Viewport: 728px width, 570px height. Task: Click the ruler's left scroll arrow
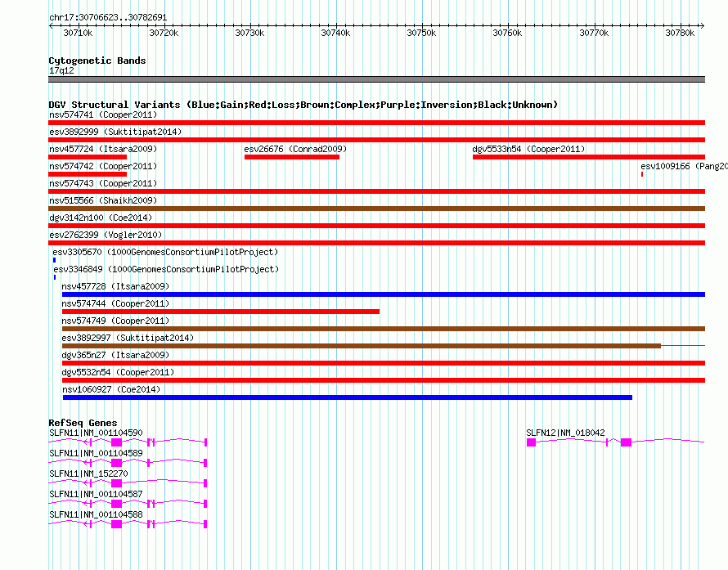click(x=51, y=26)
